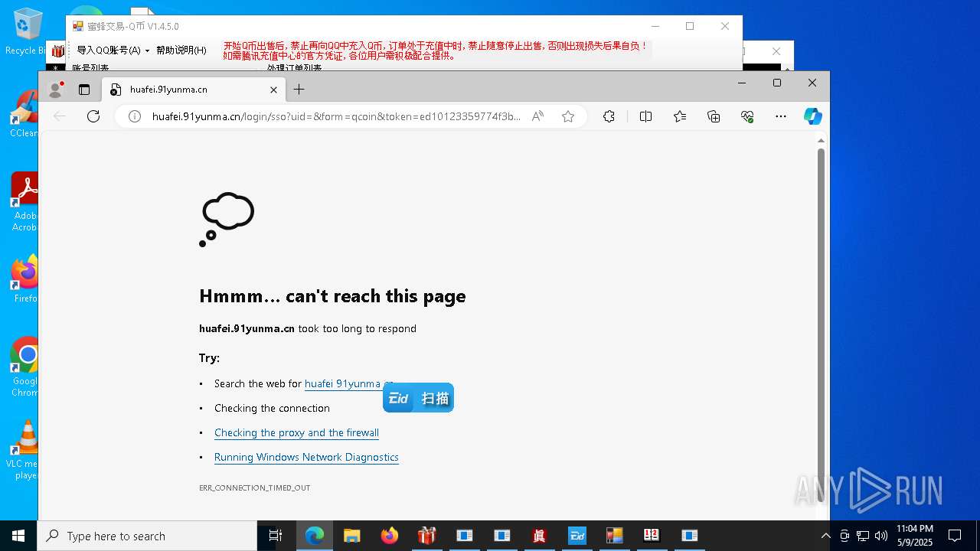Click the scrollbar up arrow
980x551 pixels.
coord(821,140)
